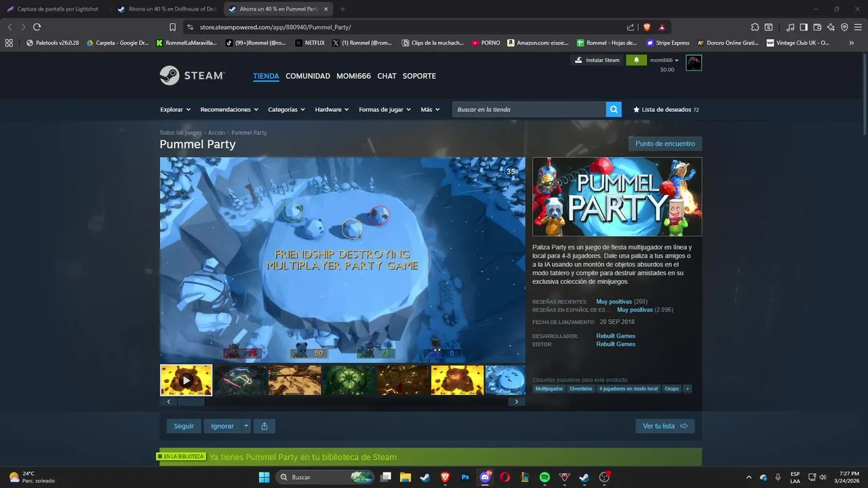
Task: Expand more tags with the plus button
Action: tap(688, 389)
